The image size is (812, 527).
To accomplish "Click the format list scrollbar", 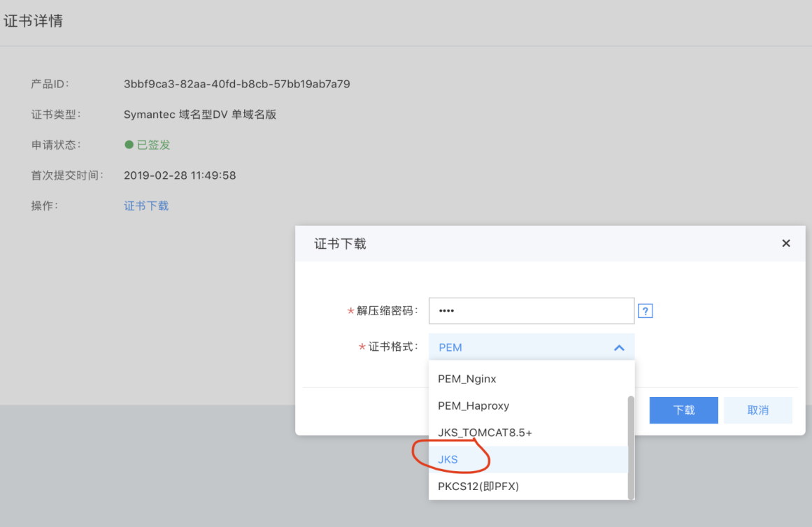I will coord(631,446).
